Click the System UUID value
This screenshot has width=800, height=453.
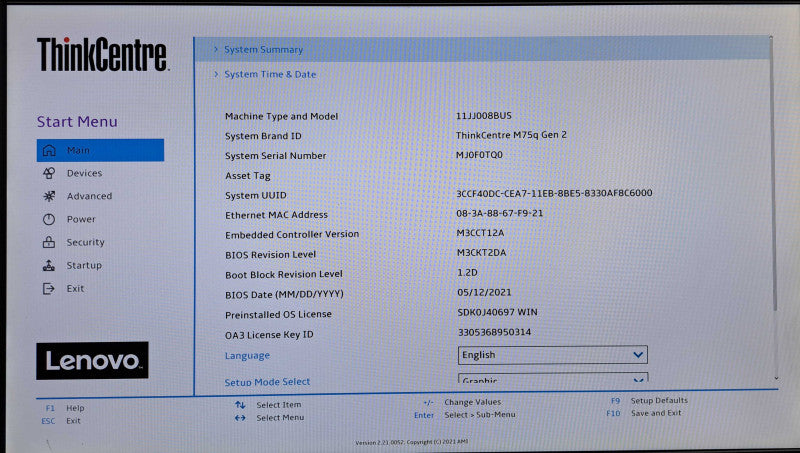point(554,193)
